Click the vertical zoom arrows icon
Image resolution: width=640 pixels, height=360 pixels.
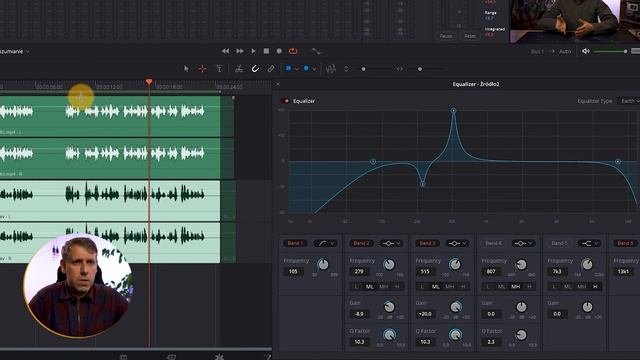pos(346,69)
